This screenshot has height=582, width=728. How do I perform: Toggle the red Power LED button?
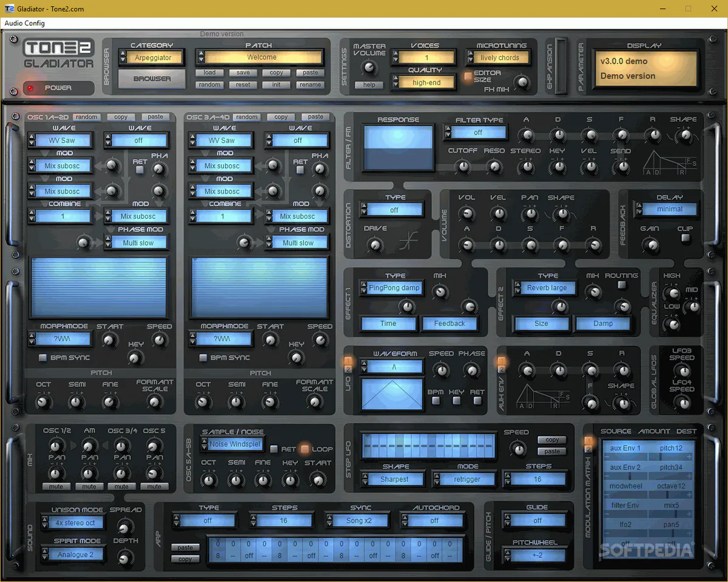[x=30, y=88]
